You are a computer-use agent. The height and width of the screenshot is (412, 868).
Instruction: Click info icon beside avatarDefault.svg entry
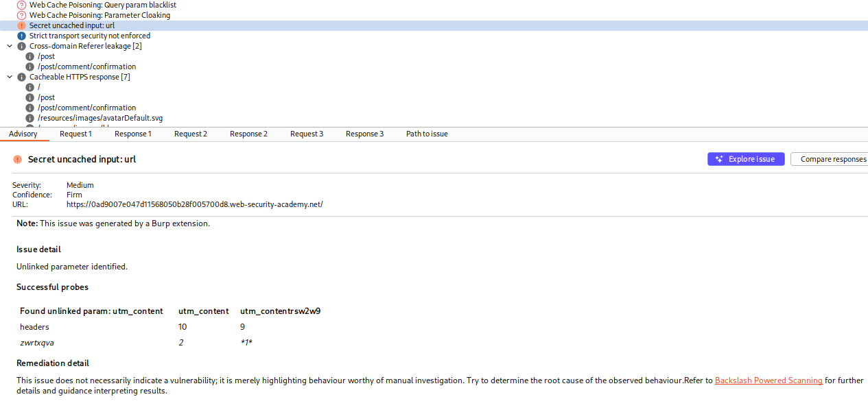pos(30,118)
